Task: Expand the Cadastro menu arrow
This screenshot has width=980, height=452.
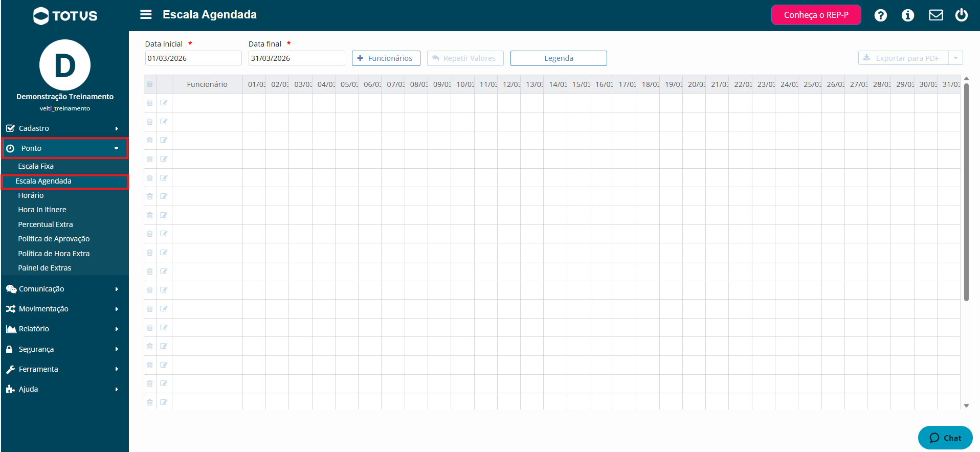Action: [117, 128]
